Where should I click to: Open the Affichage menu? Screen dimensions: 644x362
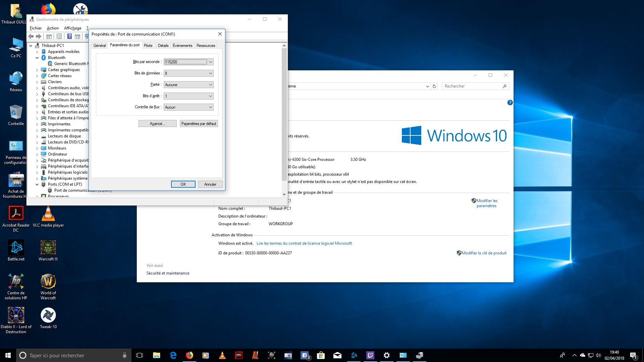point(72,28)
